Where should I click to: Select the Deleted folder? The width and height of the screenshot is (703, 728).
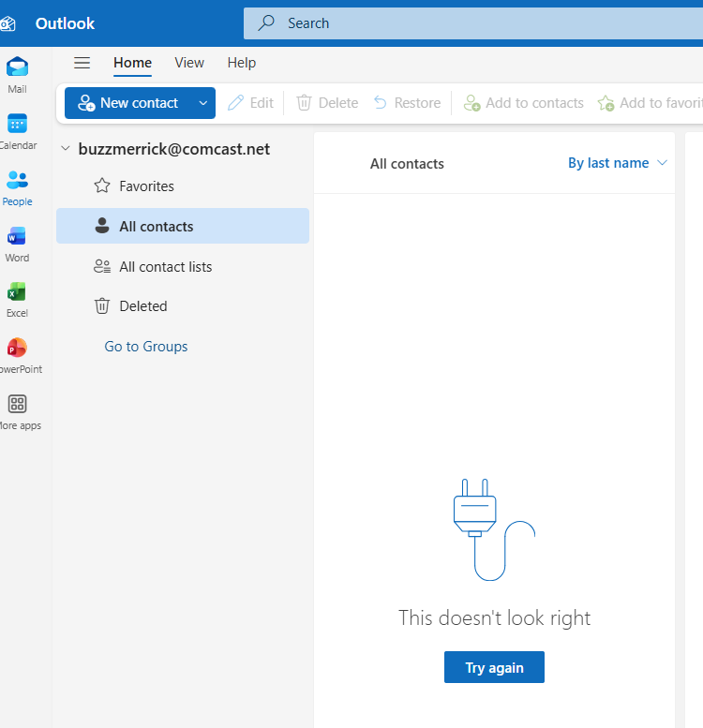(x=183, y=306)
